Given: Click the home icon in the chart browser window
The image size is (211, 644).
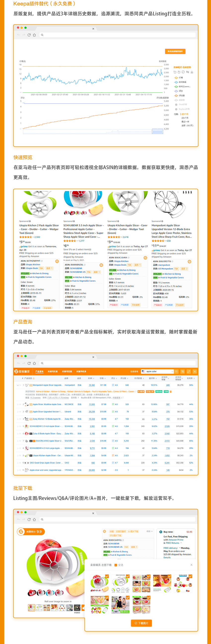Looking at the screenshot, I should [35, 35].
